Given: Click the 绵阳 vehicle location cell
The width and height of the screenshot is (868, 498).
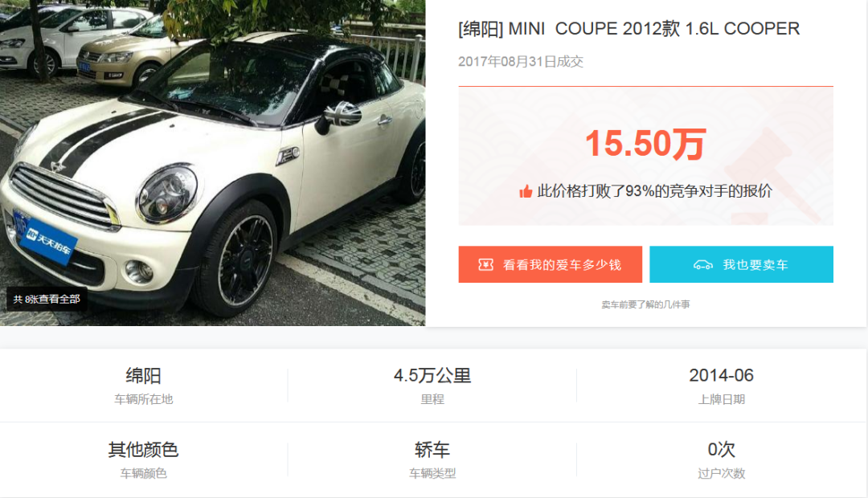Looking at the screenshot, I should (143, 385).
